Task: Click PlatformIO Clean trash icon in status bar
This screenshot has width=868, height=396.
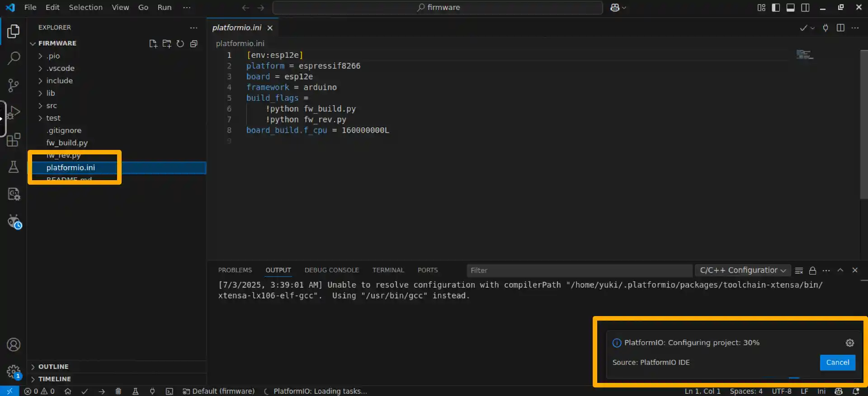Action: pos(118,391)
